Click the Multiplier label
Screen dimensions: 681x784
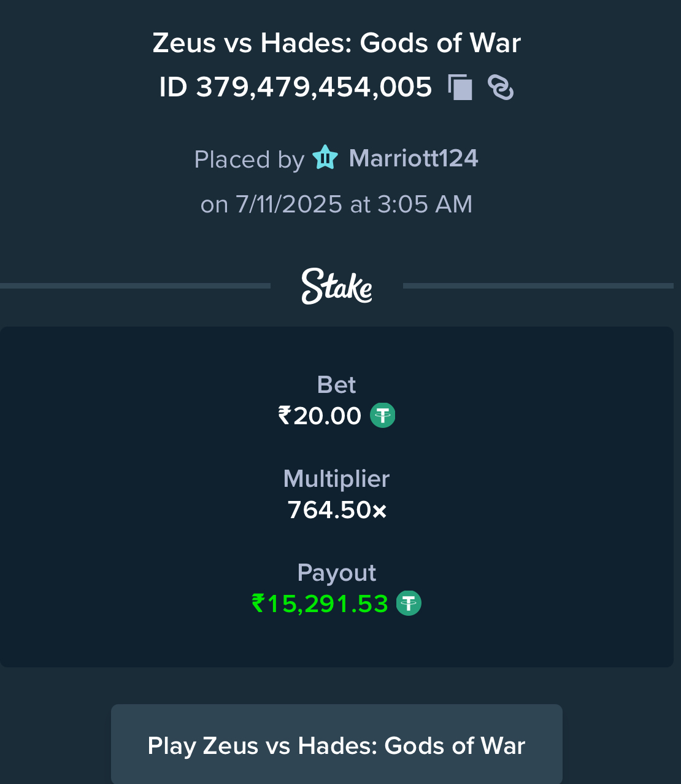click(x=337, y=479)
